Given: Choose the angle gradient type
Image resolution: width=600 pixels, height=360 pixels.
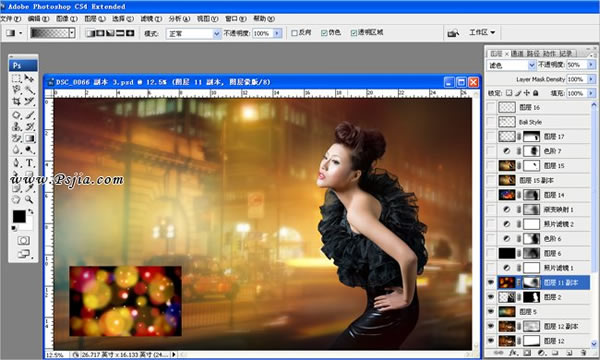Looking at the screenshot, I should tap(110, 33).
